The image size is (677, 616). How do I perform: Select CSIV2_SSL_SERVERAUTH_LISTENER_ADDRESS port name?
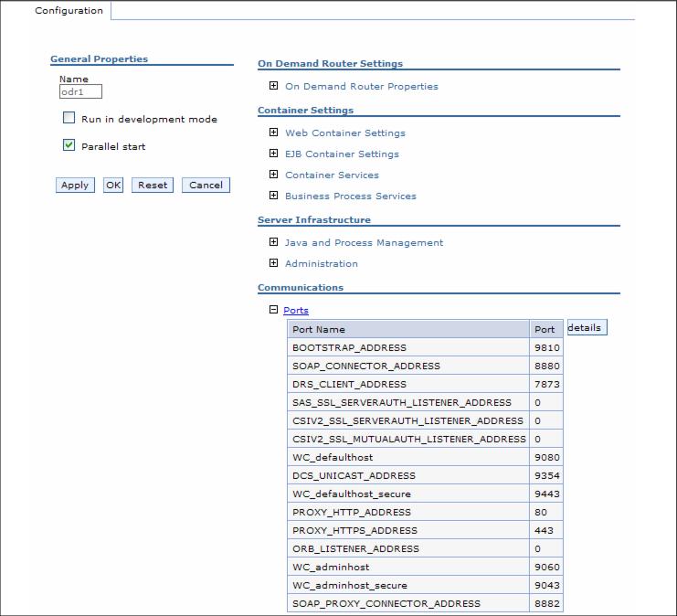tap(407, 420)
